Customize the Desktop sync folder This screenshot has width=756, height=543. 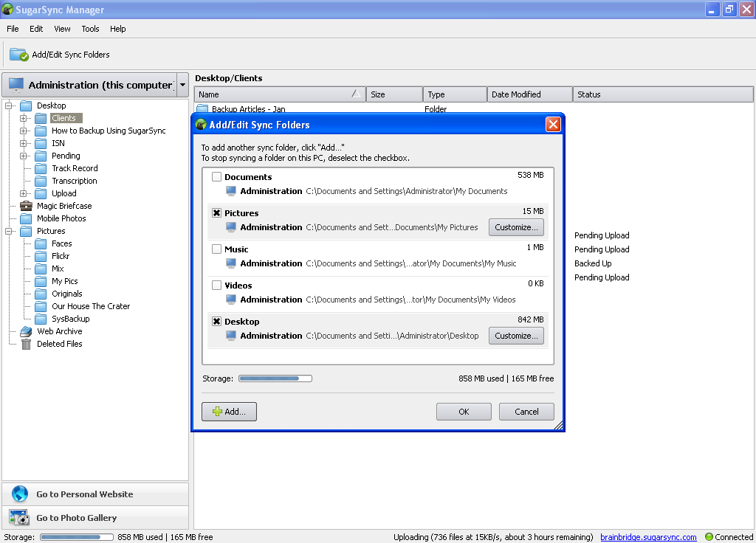click(516, 336)
